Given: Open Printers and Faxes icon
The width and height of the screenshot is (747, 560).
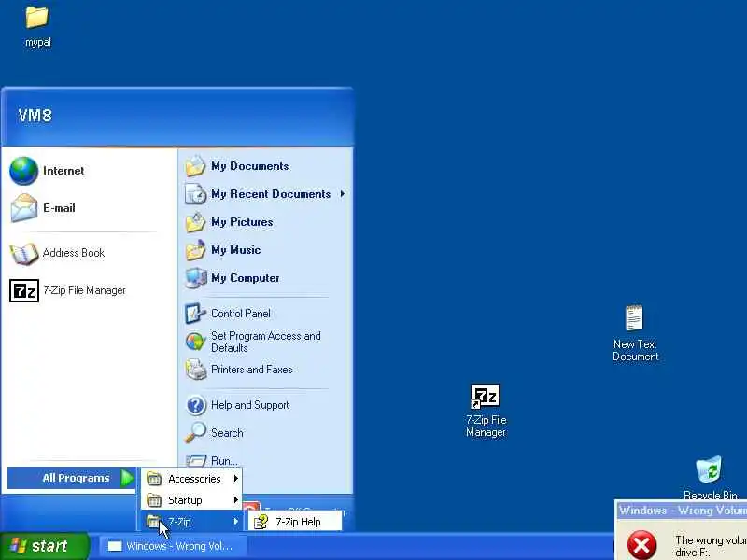Looking at the screenshot, I should pos(195,370).
